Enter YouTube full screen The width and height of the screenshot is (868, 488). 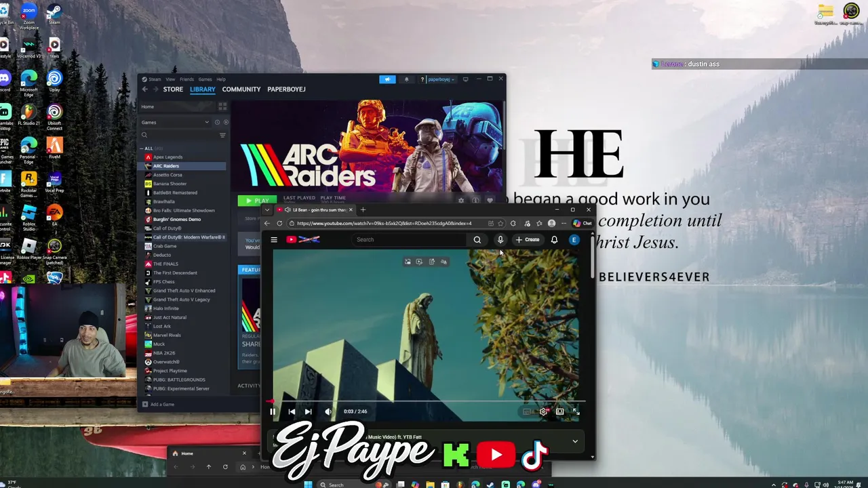pyautogui.click(x=576, y=411)
